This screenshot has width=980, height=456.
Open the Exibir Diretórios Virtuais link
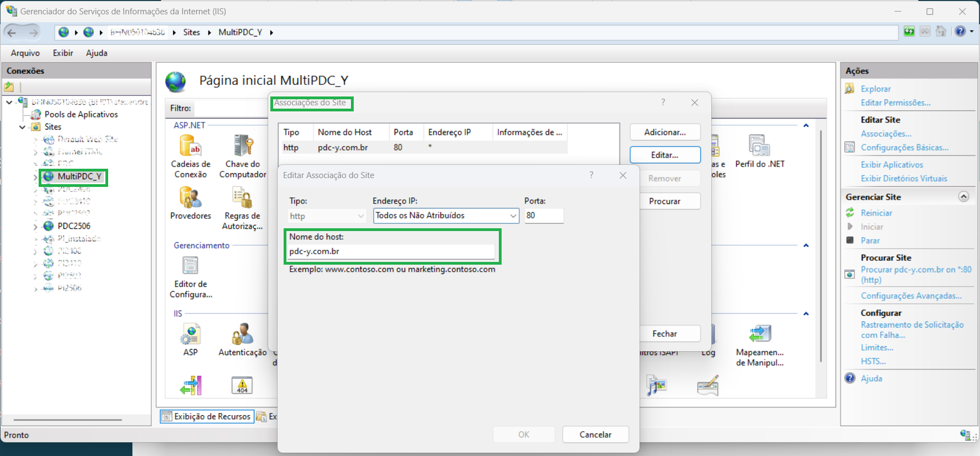(904, 178)
